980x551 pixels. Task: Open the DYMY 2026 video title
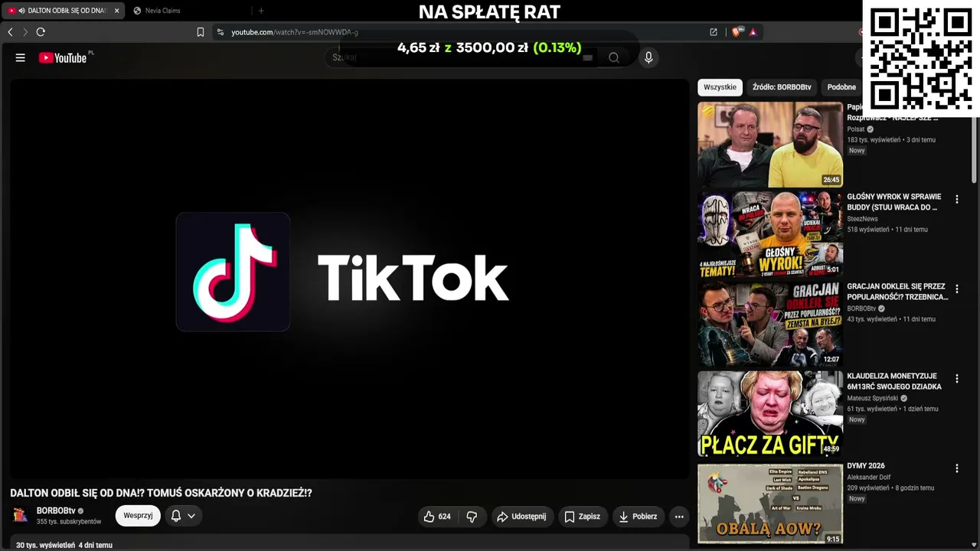(x=866, y=466)
